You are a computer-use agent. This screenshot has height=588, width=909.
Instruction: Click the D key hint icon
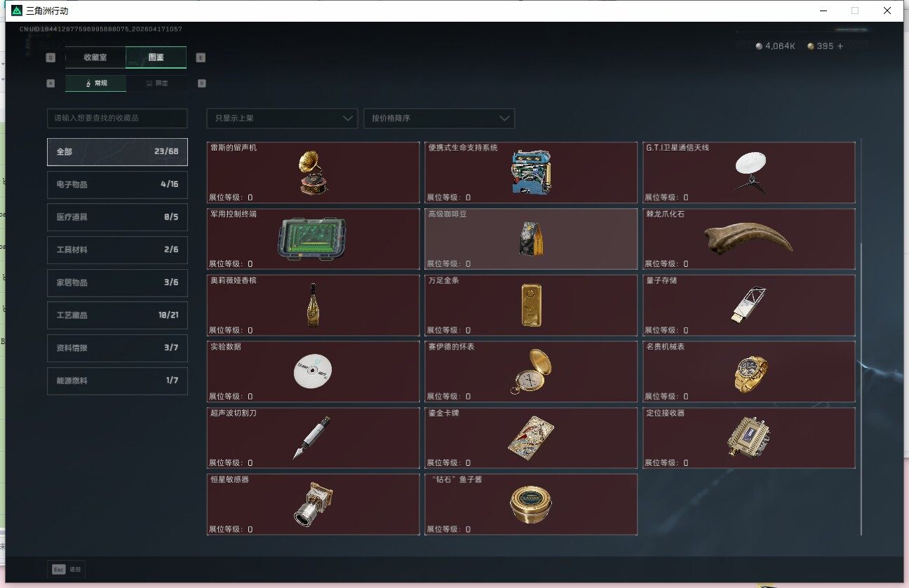pyautogui.click(x=201, y=83)
